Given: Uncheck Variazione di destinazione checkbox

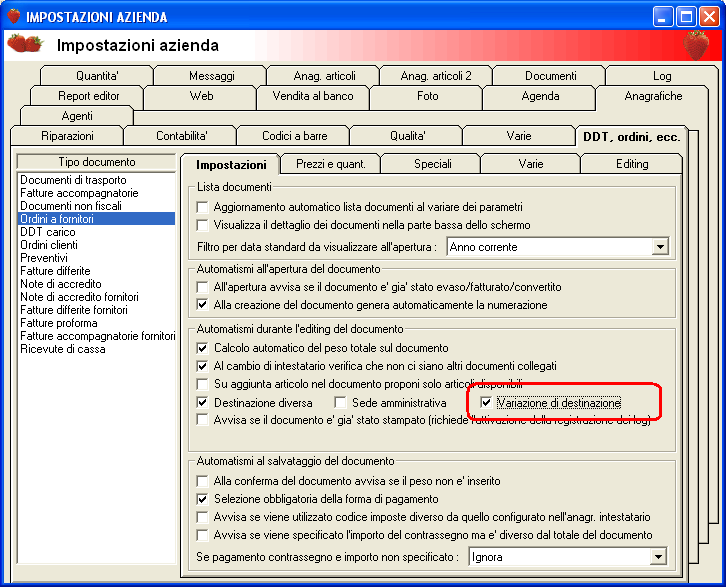Looking at the screenshot, I should [x=486, y=403].
